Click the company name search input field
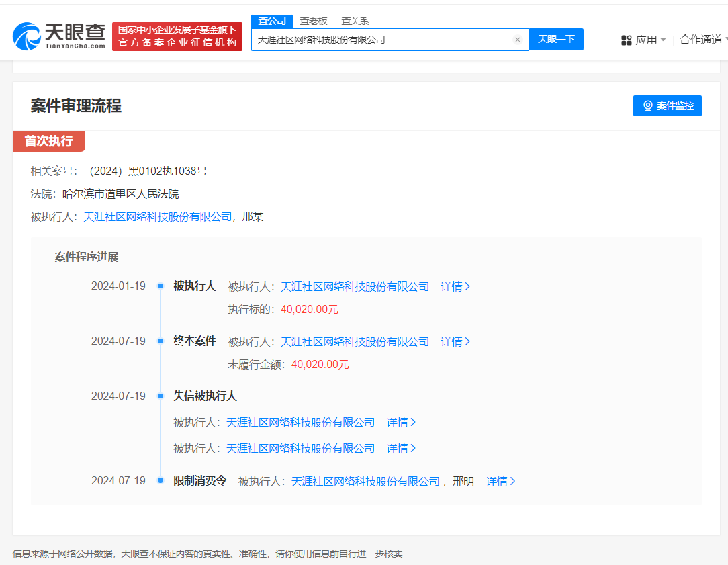The height and width of the screenshot is (565, 728). click(x=383, y=40)
